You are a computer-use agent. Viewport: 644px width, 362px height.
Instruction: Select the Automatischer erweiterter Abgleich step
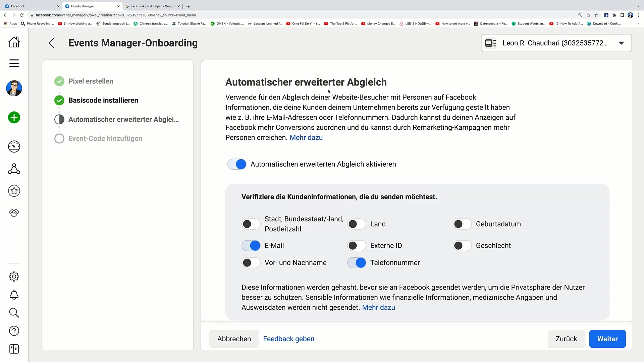pos(117,119)
